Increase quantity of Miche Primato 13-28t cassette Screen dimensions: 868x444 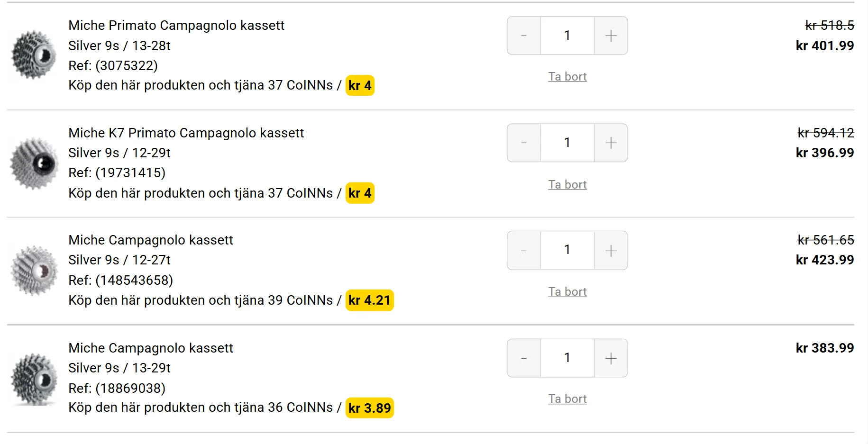(x=611, y=36)
